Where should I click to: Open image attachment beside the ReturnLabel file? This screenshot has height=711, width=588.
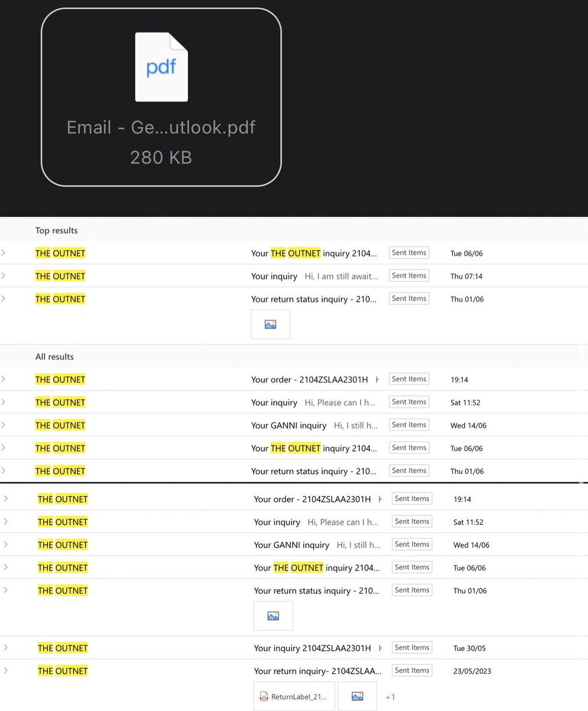[357, 696]
